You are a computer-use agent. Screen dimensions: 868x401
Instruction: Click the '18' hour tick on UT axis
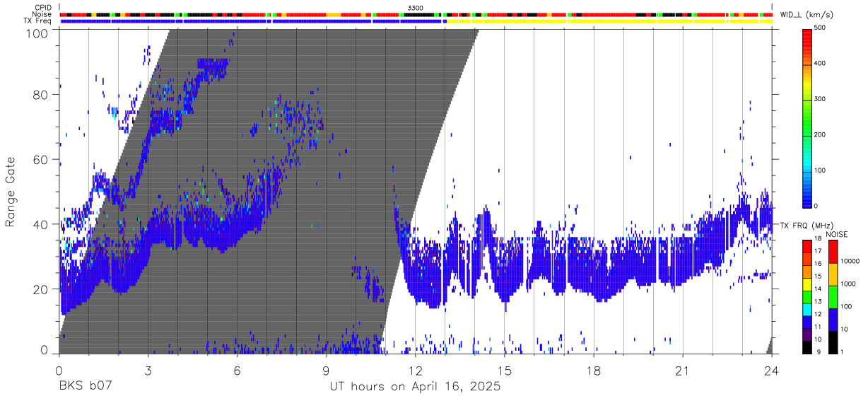(x=594, y=370)
